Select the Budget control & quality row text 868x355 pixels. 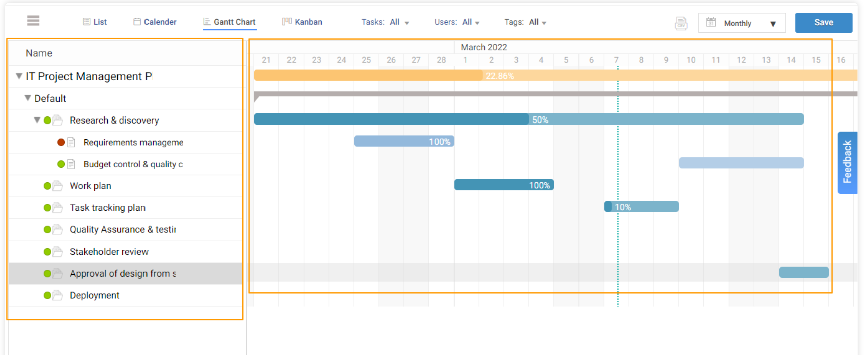pos(133,164)
